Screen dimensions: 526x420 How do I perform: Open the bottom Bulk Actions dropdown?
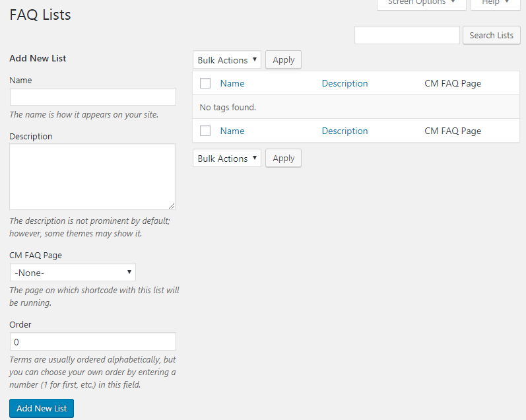click(227, 158)
